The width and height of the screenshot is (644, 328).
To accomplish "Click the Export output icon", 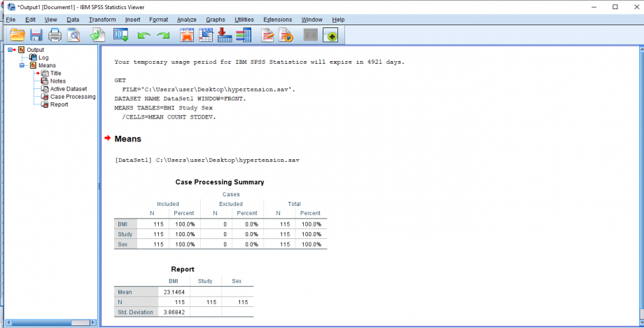I will click(x=97, y=35).
